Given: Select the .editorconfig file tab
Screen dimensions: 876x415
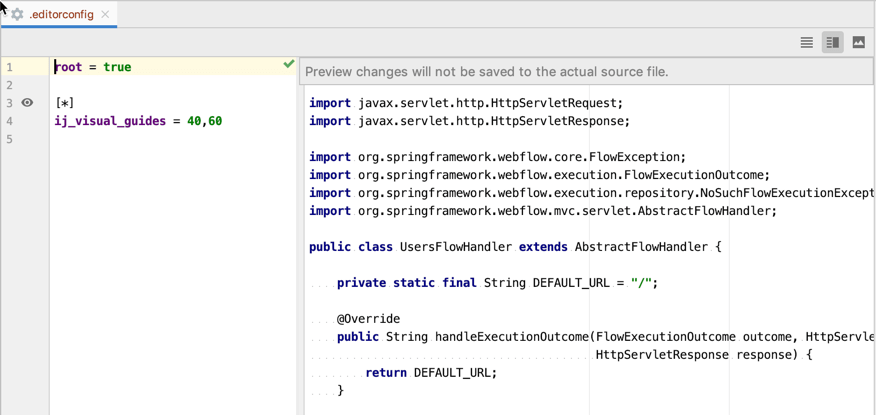Looking at the screenshot, I should coord(61,14).
